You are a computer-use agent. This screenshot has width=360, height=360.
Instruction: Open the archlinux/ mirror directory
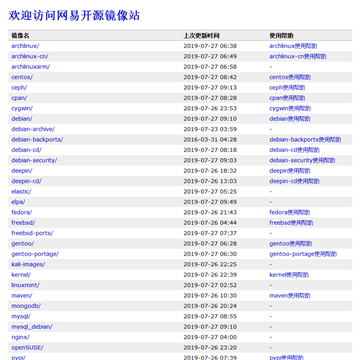(x=25, y=46)
